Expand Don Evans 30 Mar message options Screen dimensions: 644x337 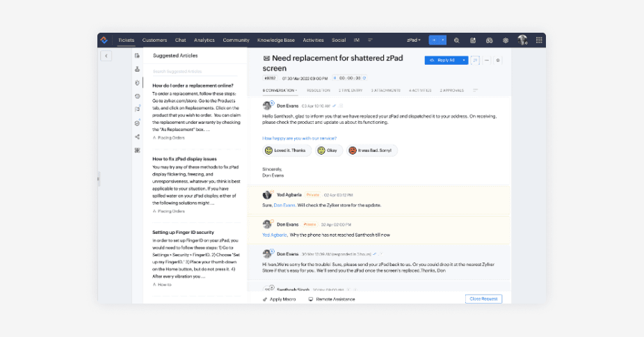[x=381, y=254]
